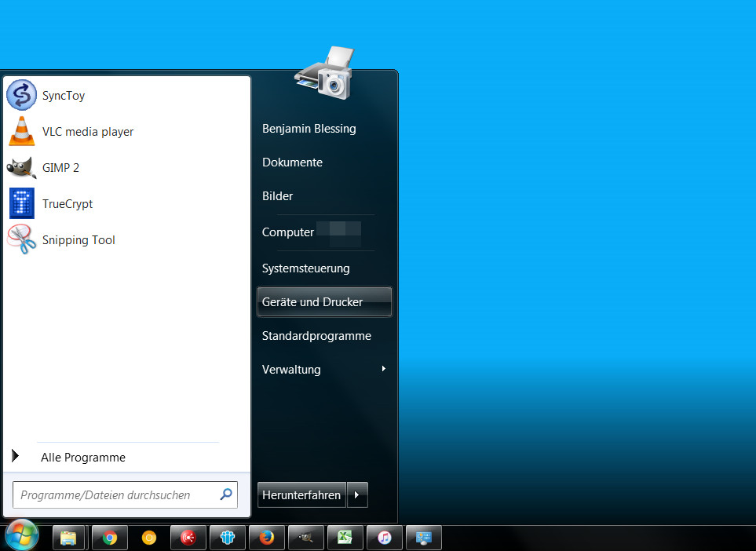Viewport: 756px width, 551px height.
Task: Open the Bilder library
Action: point(277,196)
